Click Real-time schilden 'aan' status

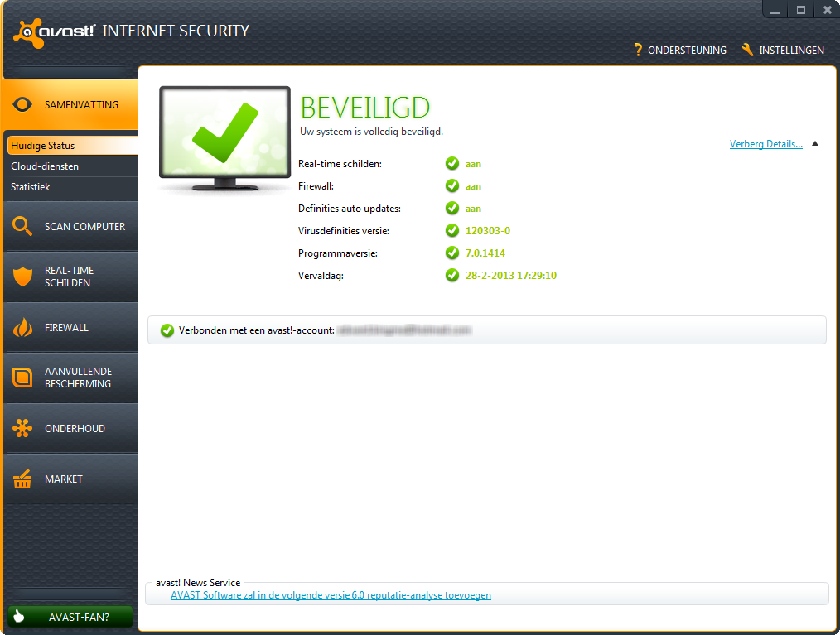[x=473, y=164]
